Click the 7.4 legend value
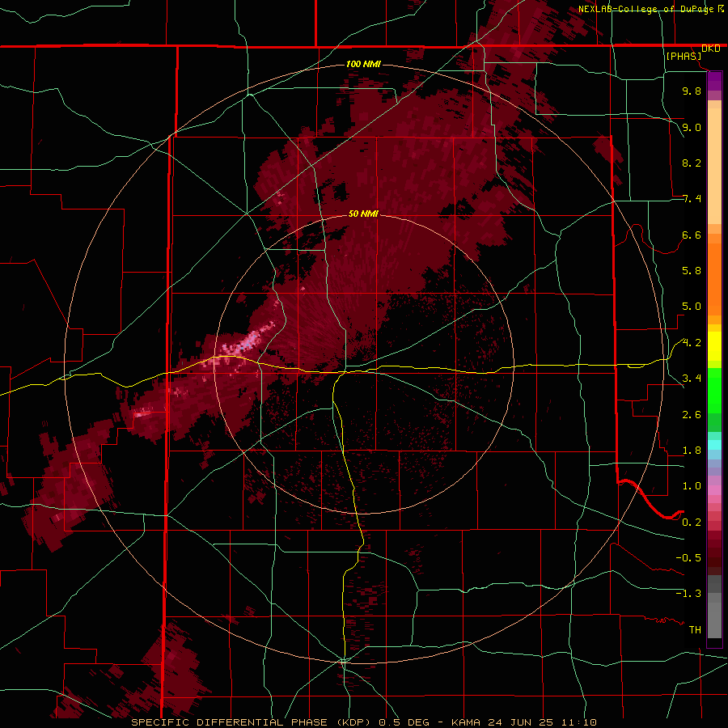 click(x=692, y=199)
